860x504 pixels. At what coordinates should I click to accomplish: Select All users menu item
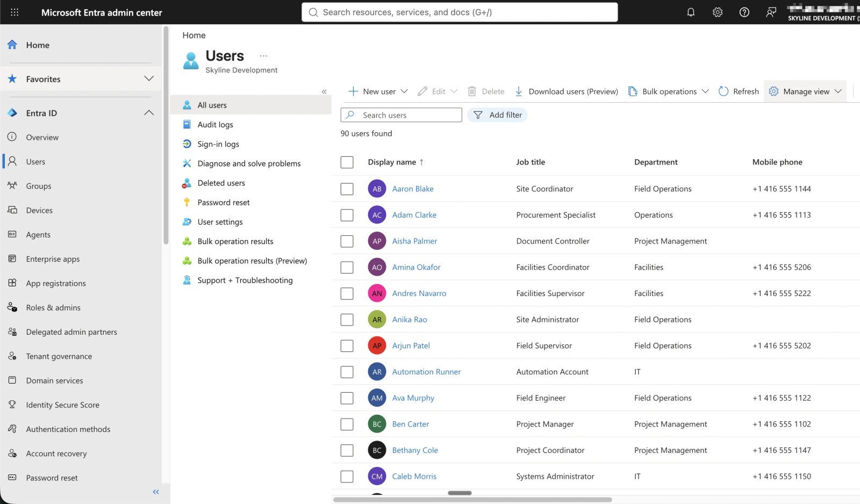point(251,105)
